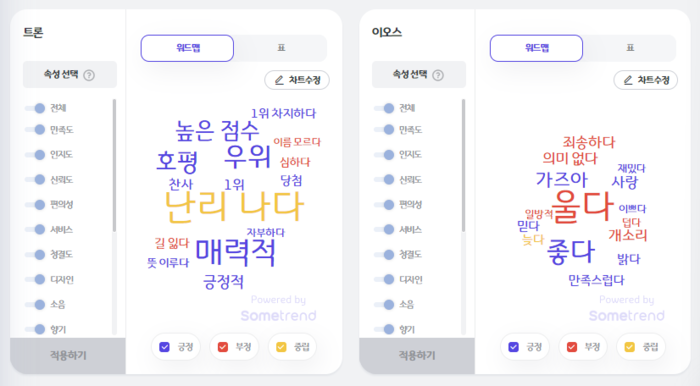
Task: Switch to 표 tab in 이오스 panel
Action: pos(630,48)
